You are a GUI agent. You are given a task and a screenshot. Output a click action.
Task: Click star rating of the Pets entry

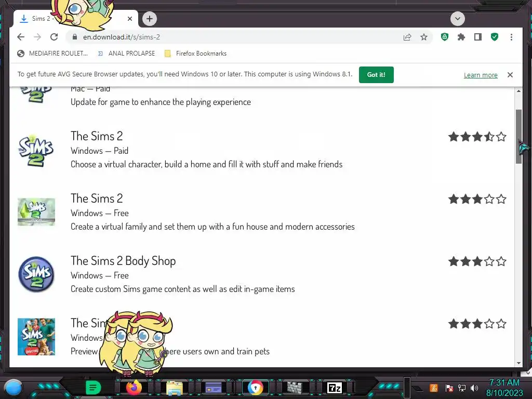pos(477,324)
